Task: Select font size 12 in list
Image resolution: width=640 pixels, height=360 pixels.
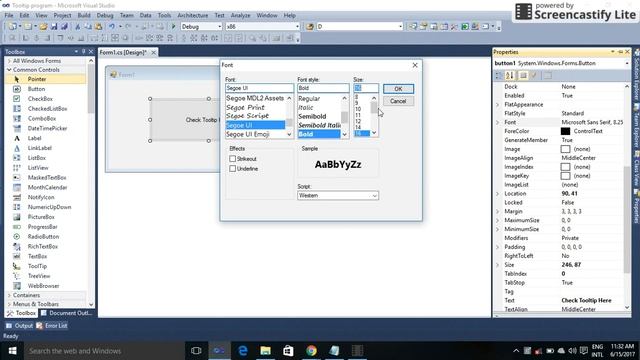Action: point(358,121)
